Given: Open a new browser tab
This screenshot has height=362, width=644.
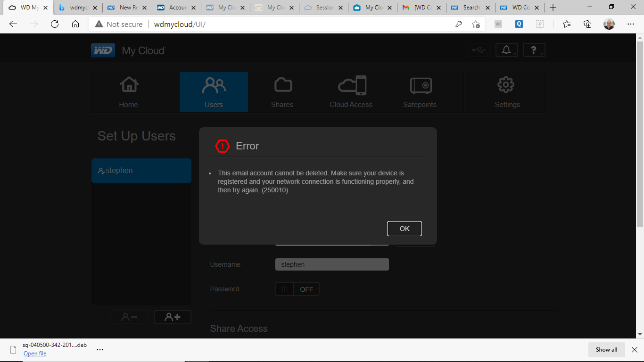Looking at the screenshot, I should 553,8.
